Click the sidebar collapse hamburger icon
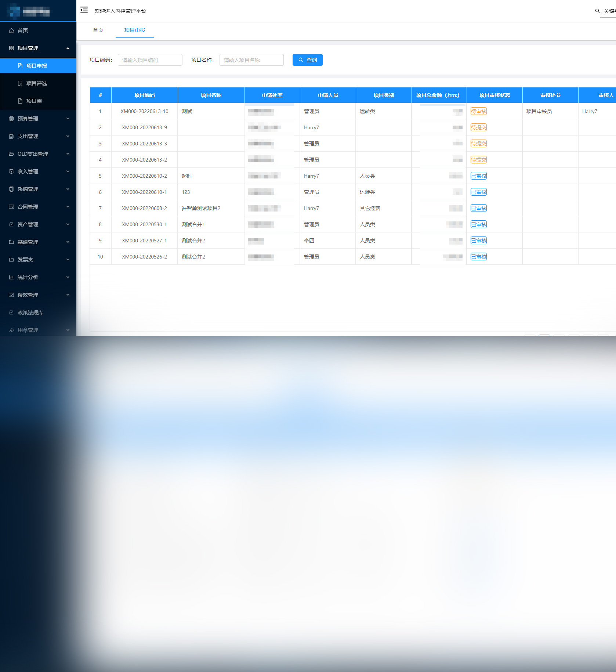This screenshot has width=616, height=672. 84,10
